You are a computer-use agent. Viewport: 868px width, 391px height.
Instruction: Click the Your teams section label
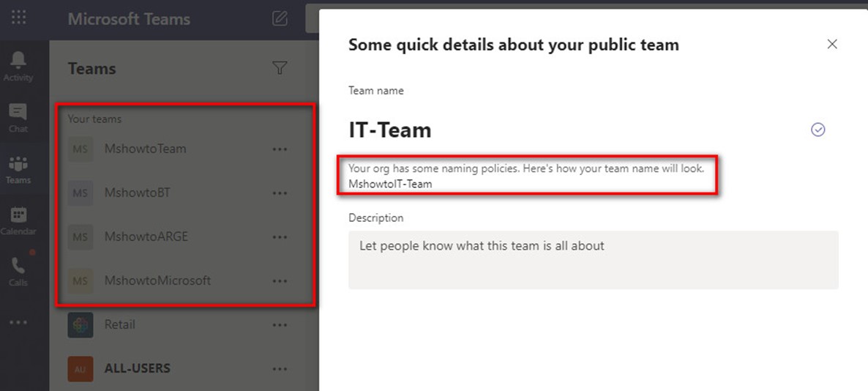(94, 119)
